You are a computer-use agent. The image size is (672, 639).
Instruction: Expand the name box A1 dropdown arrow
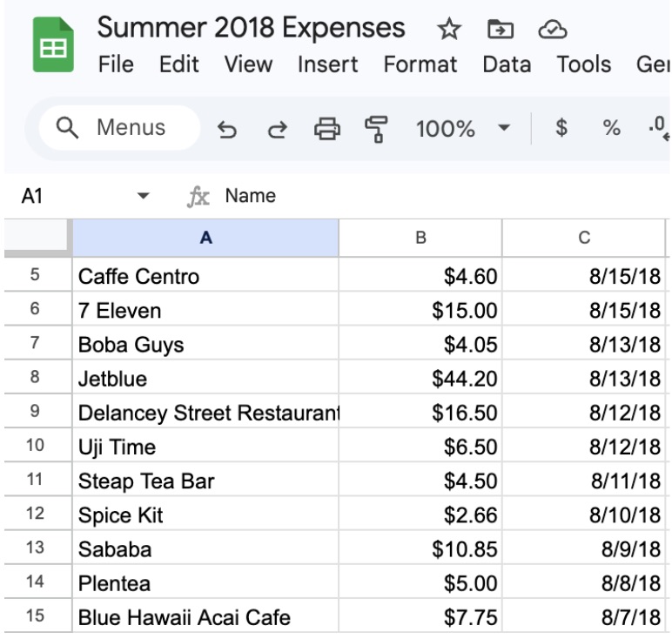click(143, 196)
